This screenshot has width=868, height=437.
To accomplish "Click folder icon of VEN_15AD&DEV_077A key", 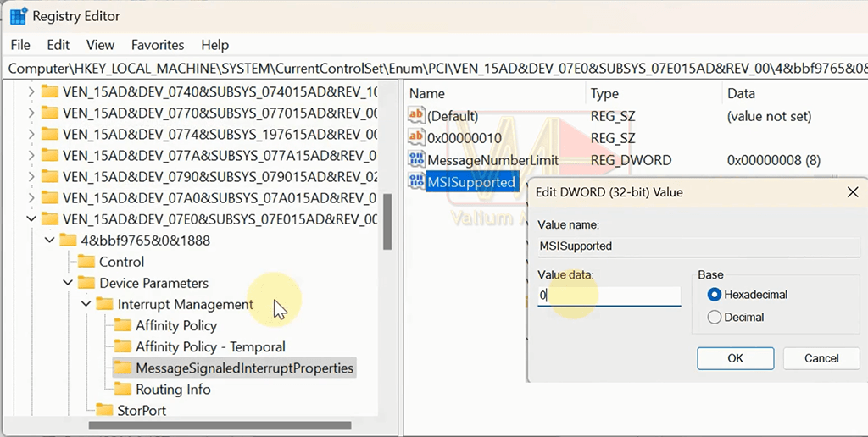I will 50,156.
